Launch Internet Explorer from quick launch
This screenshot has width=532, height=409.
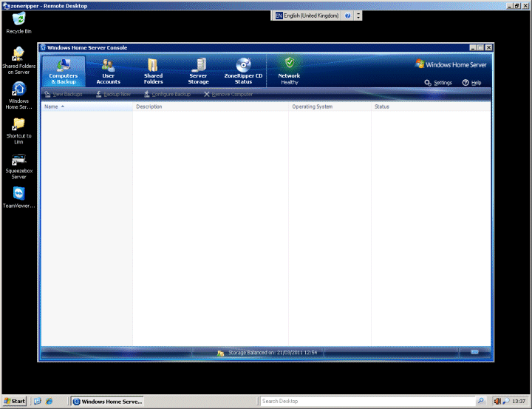pyautogui.click(x=50, y=401)
